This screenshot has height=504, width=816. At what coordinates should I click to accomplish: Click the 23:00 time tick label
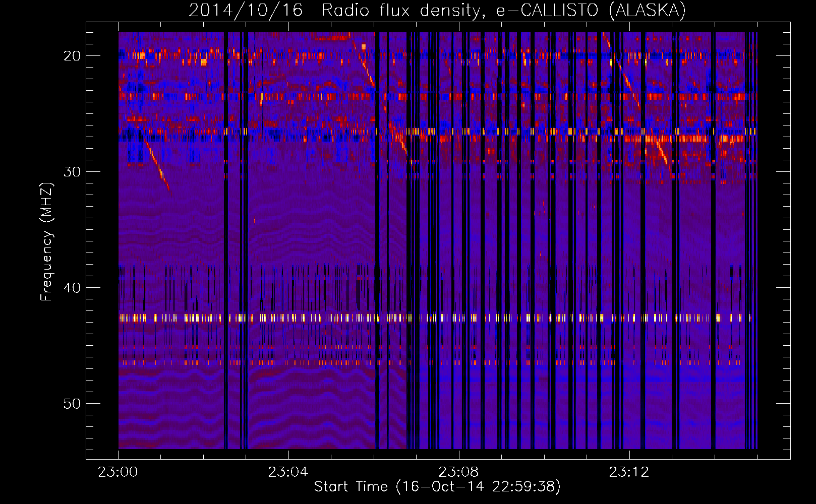118,472
